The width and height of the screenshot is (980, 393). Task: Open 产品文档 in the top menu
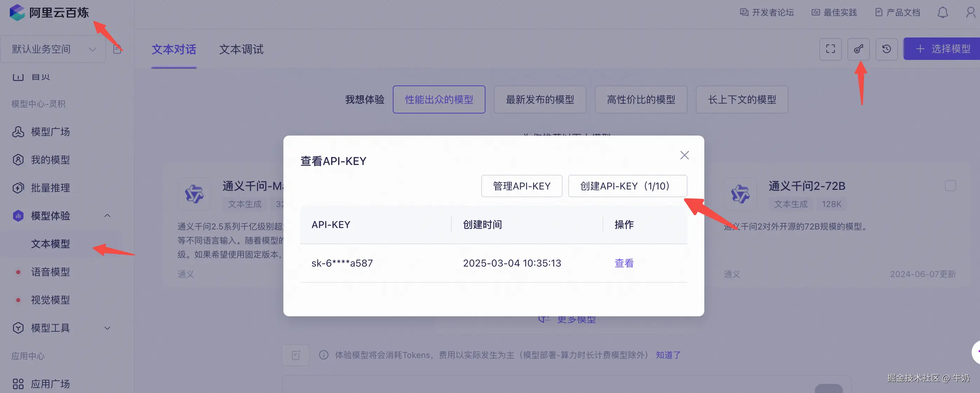click(897, 12)
